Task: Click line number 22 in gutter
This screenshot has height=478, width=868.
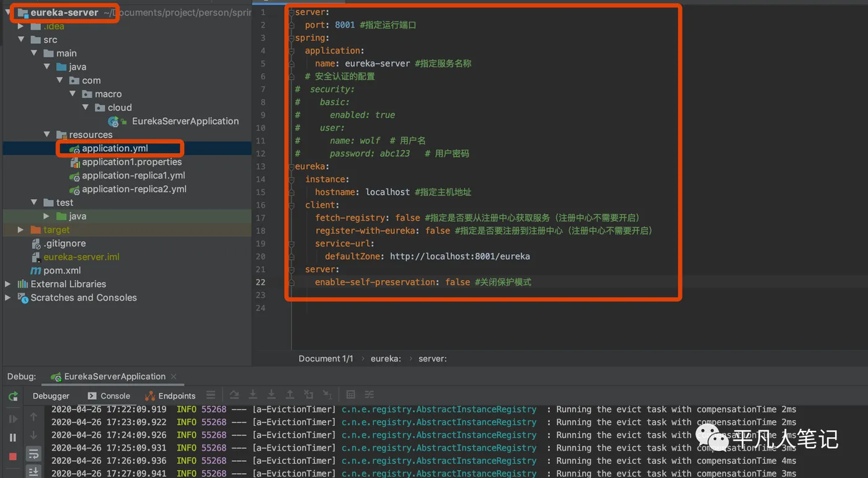Action: [x=260, y=282]
